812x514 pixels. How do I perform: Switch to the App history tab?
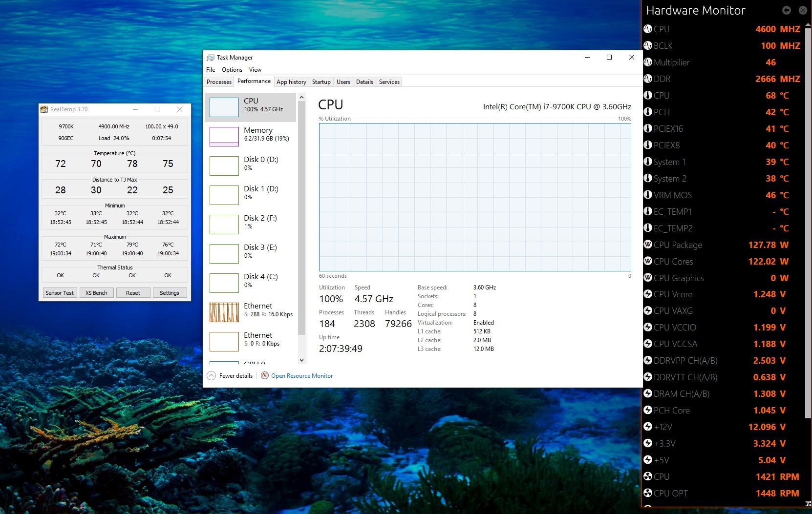click(291, 82)
